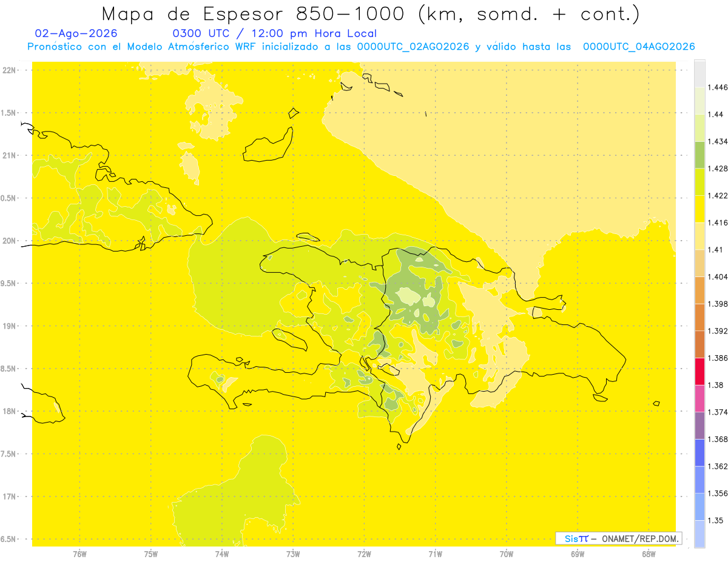
Task: Click the '20N' latitude label
Action: point(10,241)
